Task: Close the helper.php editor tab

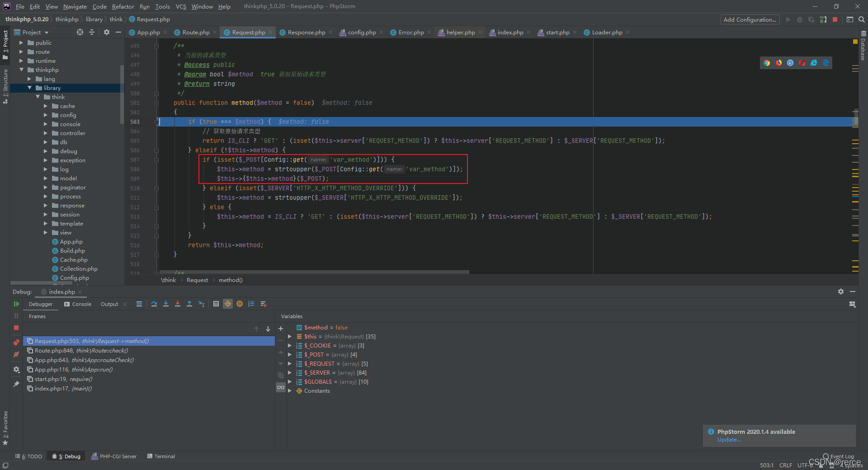Action: pyautogui.click(x=480, y=33)
